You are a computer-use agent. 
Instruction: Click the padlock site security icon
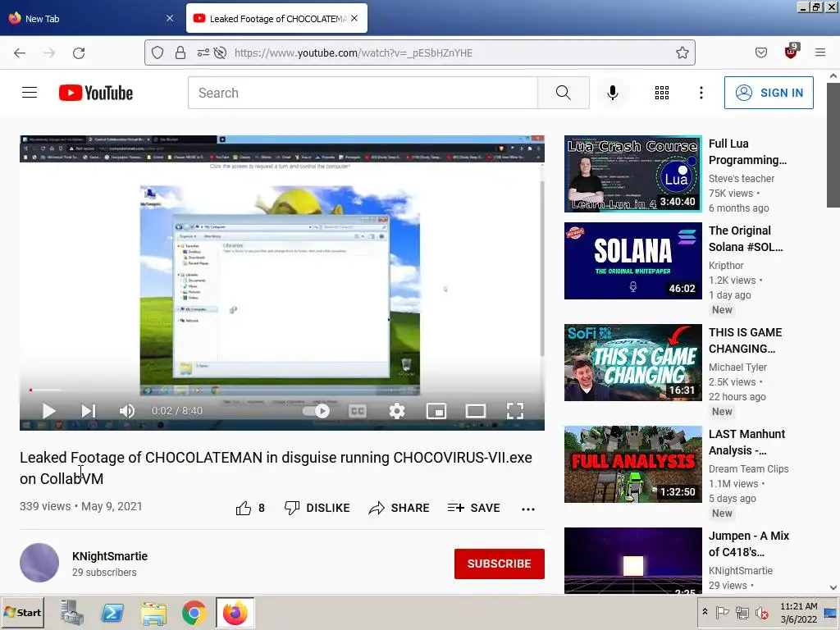point(180,52)
